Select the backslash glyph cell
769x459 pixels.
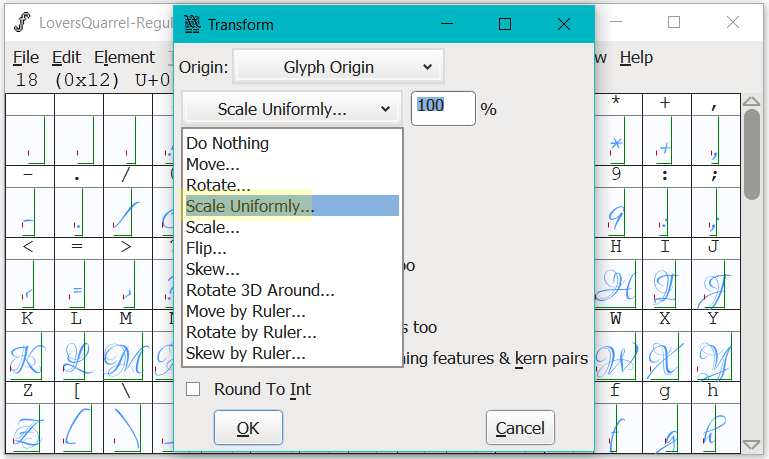point(128,428)
